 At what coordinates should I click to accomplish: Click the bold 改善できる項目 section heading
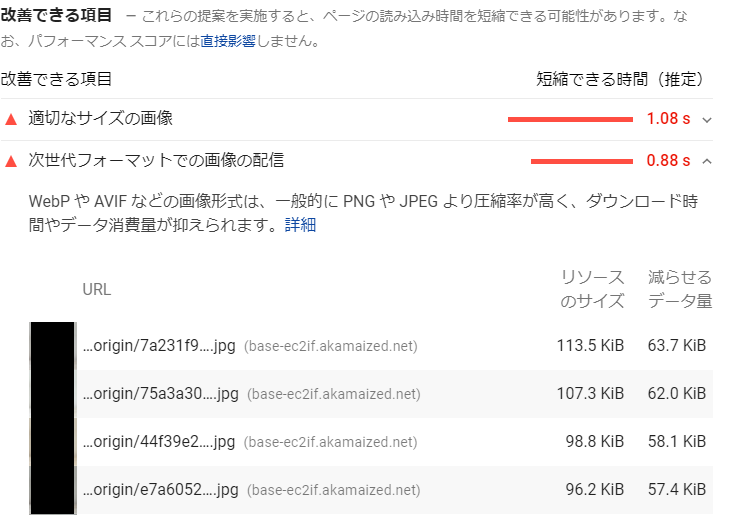tap(56, 15)
